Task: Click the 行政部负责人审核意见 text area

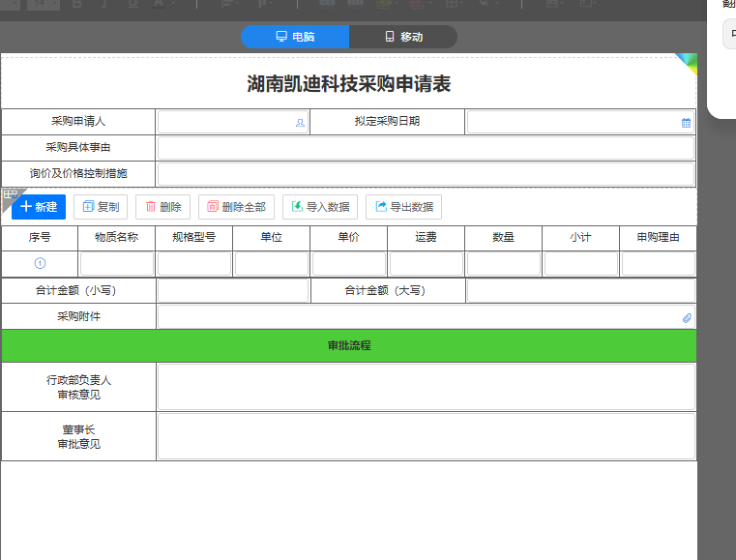Action: 427,387
